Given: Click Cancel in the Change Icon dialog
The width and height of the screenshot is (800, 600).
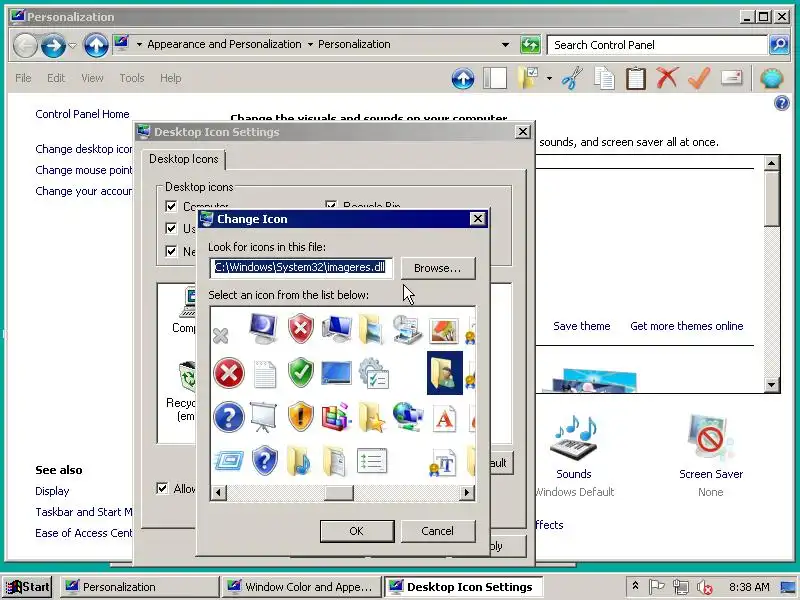Looking at the screenshot, I should tap(438, 531).
